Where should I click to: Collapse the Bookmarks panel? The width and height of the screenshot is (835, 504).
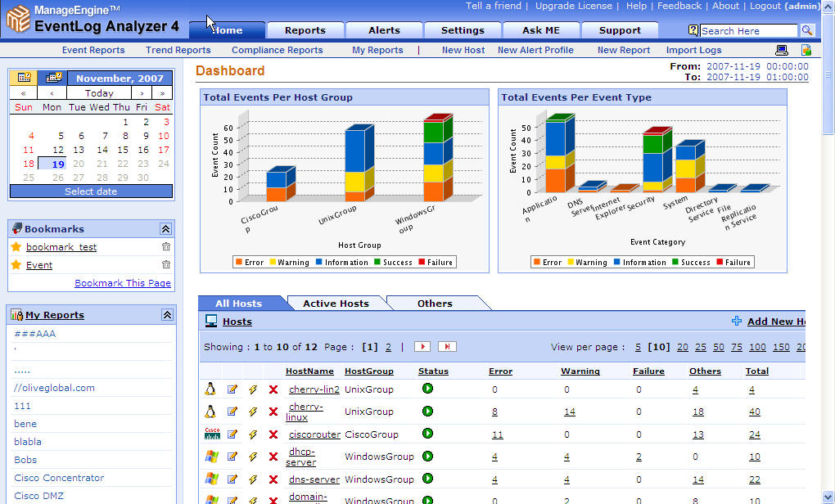click(x=165, y=229)
